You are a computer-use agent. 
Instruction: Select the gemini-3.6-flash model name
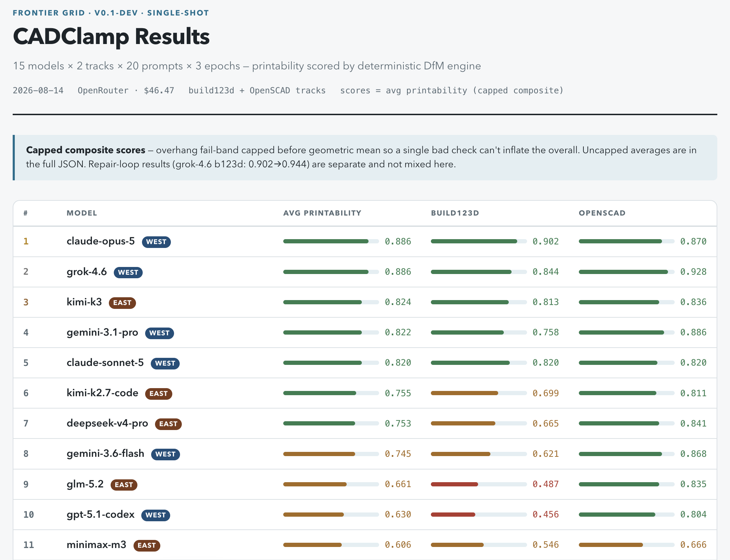point(105,454)
